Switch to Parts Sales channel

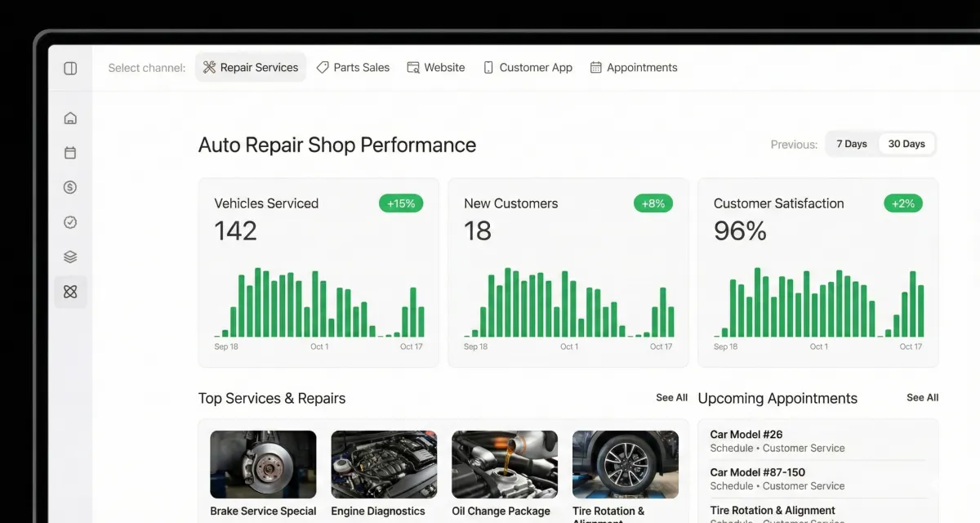[353, 68]
